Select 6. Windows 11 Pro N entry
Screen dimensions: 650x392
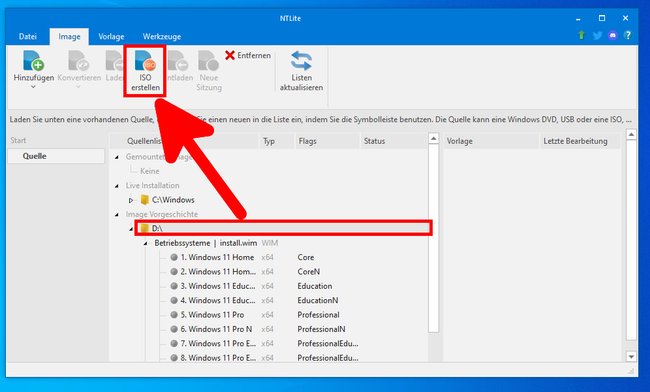point(216,329)
